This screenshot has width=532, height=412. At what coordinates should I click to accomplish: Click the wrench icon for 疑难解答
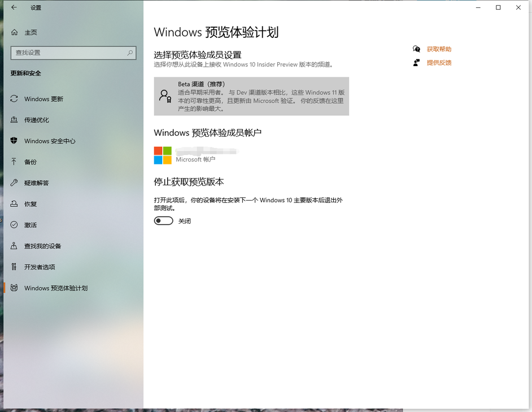coord(14,183)
